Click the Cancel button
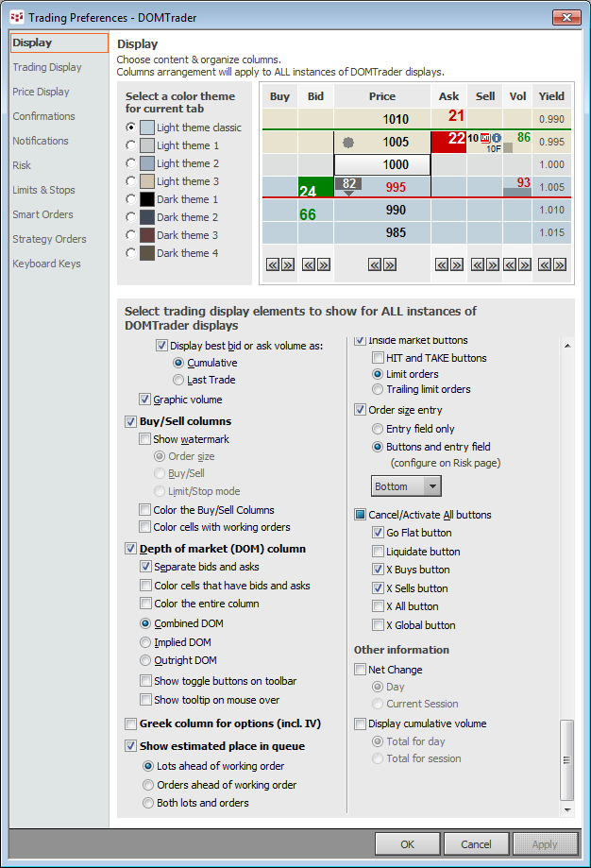Viewport: 591px width, 868px height. coord(477,843)
